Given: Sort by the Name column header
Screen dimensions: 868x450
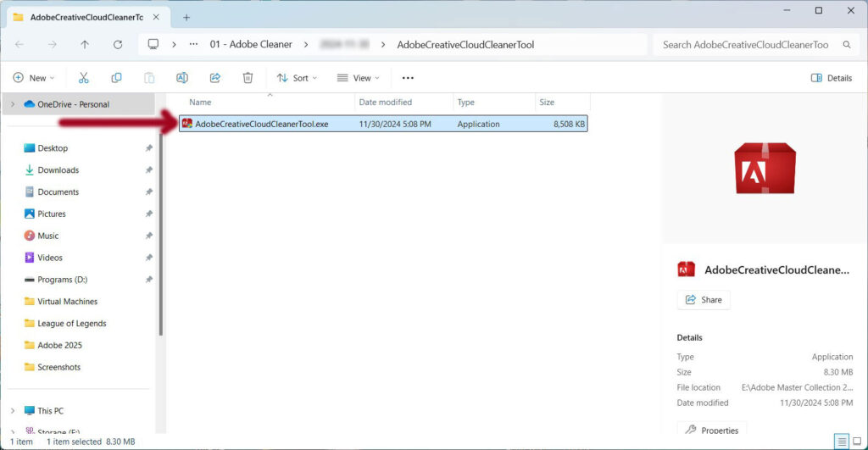Looking at the screenshot, I should [x=200, y=102].
